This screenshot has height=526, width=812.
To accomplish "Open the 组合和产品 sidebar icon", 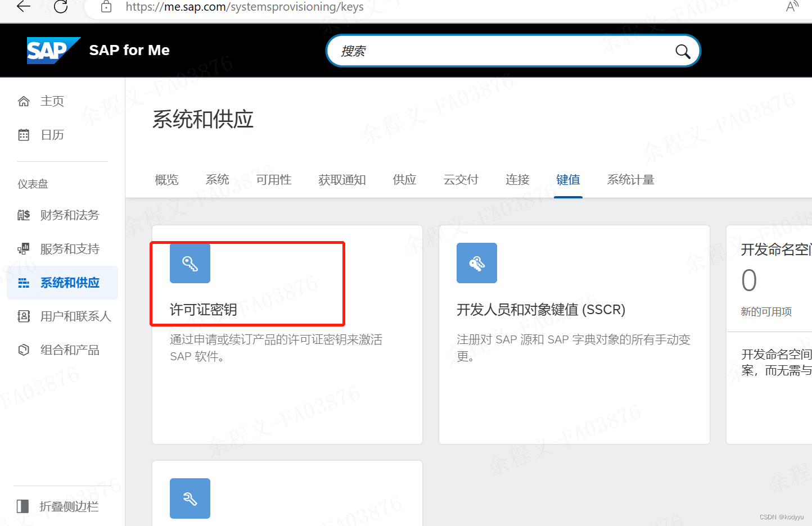I will click(23, 350).
